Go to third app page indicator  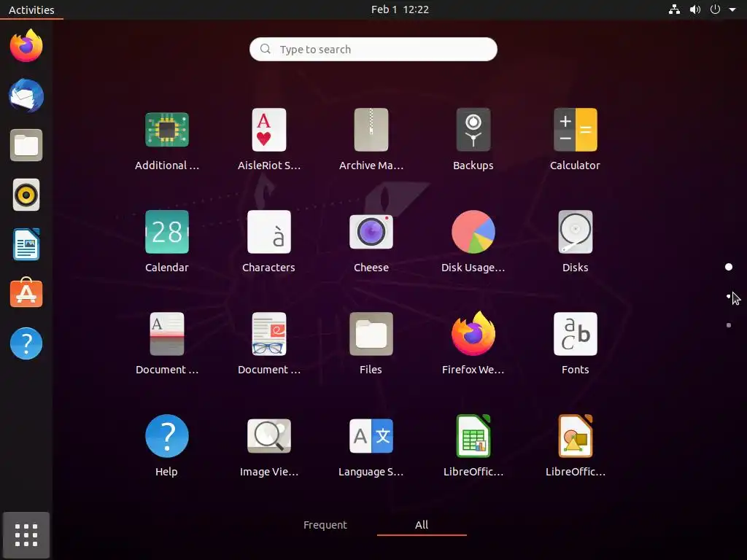[x=729, y=325]
